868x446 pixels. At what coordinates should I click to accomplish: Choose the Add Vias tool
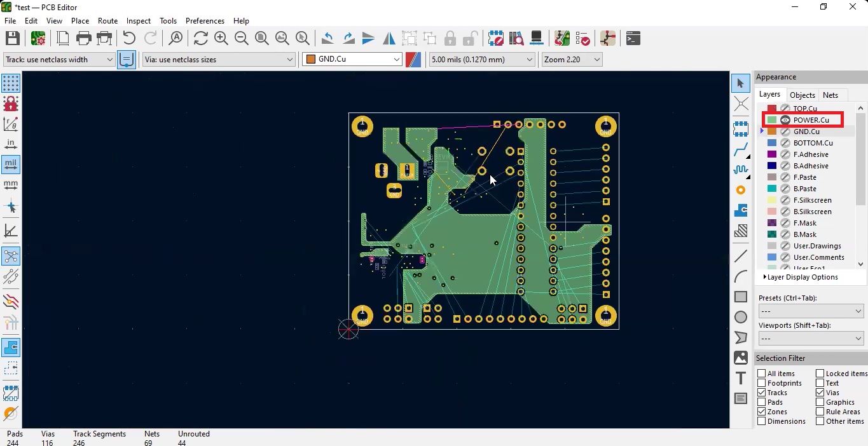click(741, 190)
